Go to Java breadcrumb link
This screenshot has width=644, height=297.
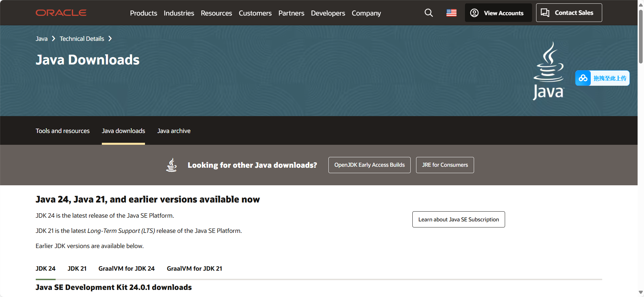click(41, 39)
